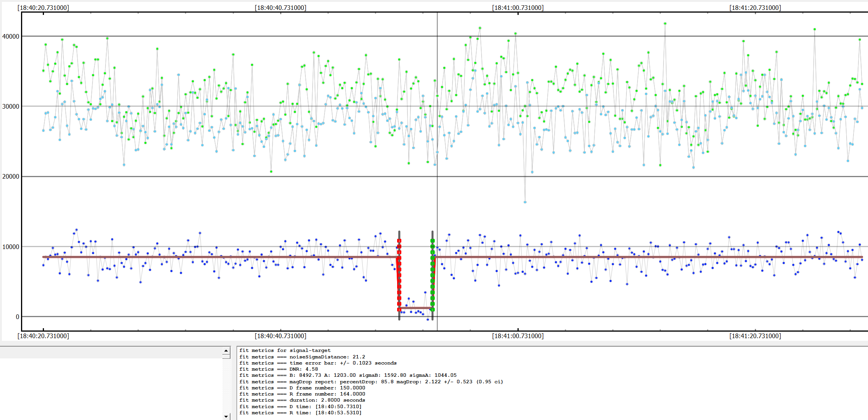The image size is (868, 420).
Task: Select the red dashed D-edge marker
Action: 399,275
